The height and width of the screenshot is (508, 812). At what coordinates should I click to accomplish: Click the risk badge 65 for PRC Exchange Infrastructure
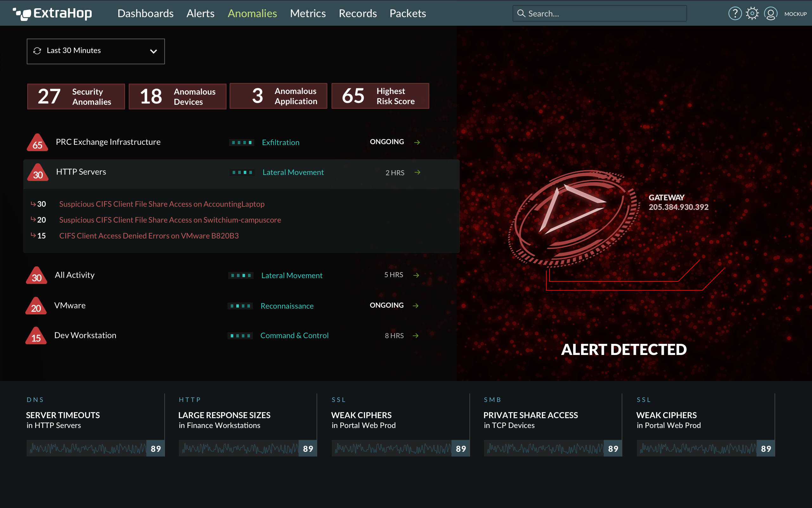pos(37,143)
